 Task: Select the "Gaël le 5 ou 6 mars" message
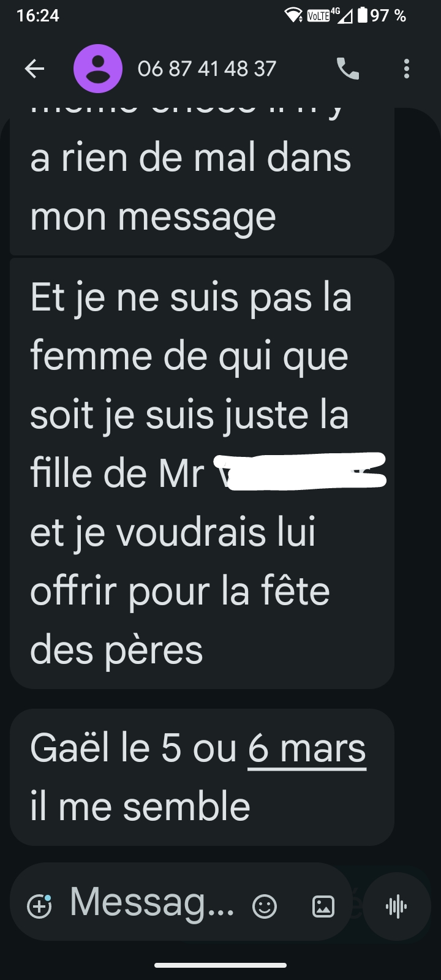pyautogui.click(x=202, y=777)
